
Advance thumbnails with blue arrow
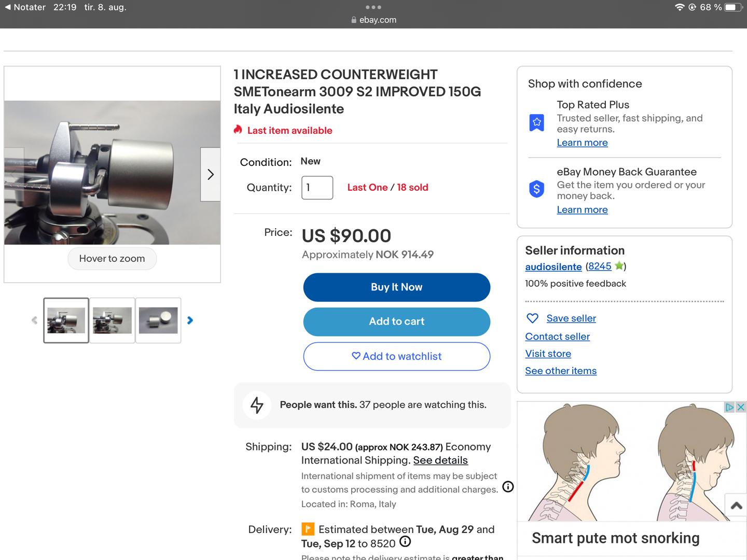pyautogui.click(x=190, y=320)
